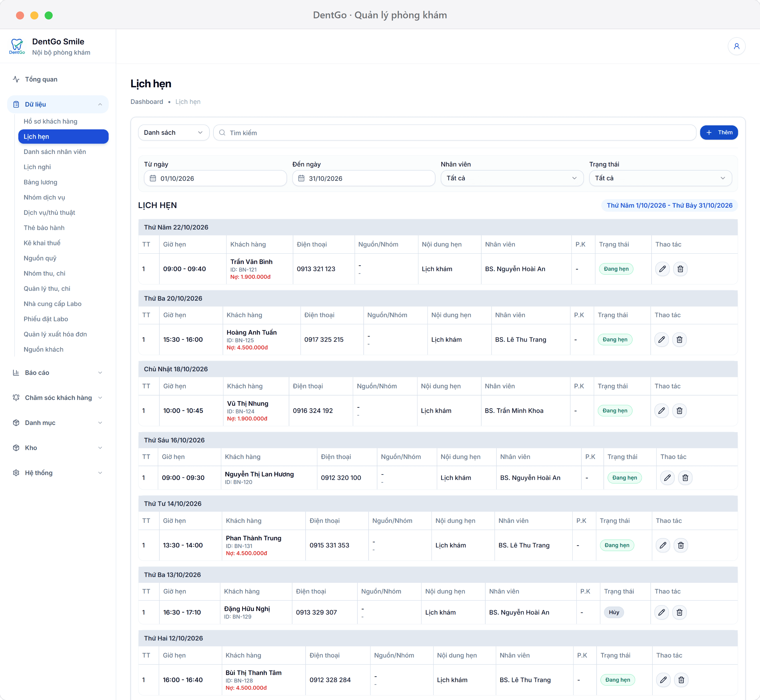Open the Danh sách view dropdown

coord(173,133)
